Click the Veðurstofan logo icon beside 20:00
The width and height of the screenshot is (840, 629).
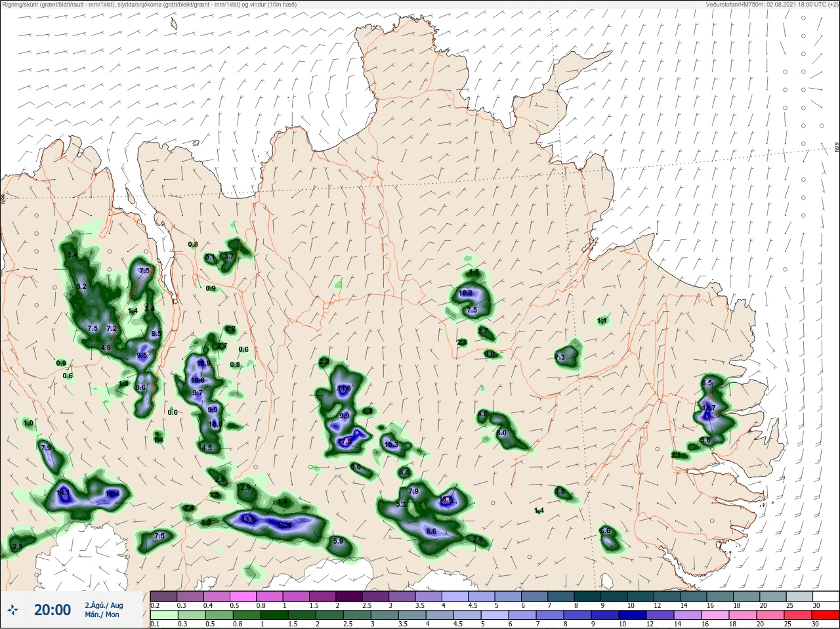pyautogui.click(x=12, y=611)
